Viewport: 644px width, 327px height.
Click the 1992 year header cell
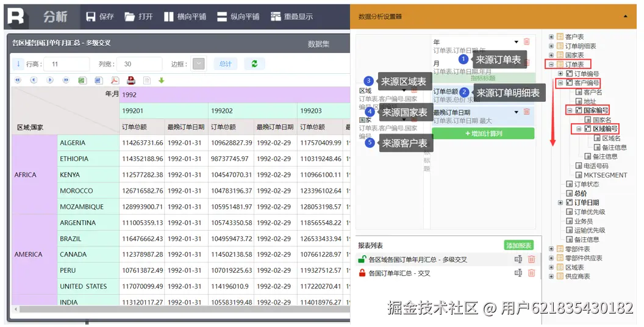[x=235, y=95]
